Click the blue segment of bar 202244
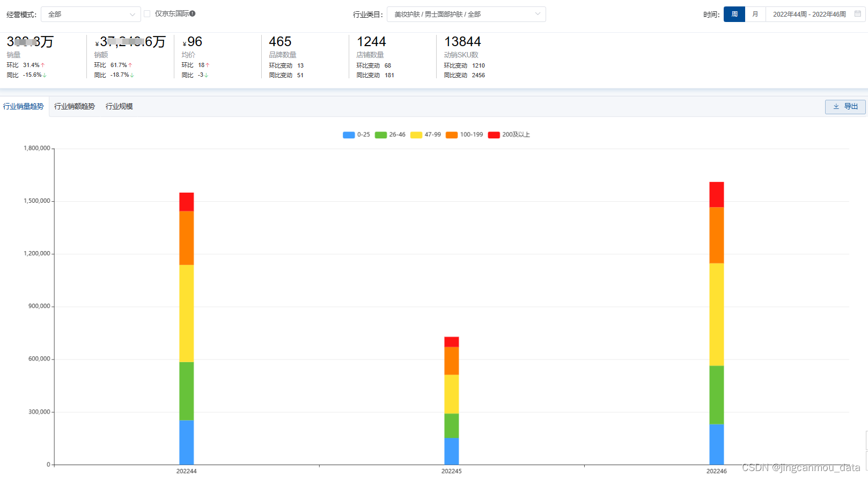The width and height of the screenshot is (868, 478). tap(187, 442)
